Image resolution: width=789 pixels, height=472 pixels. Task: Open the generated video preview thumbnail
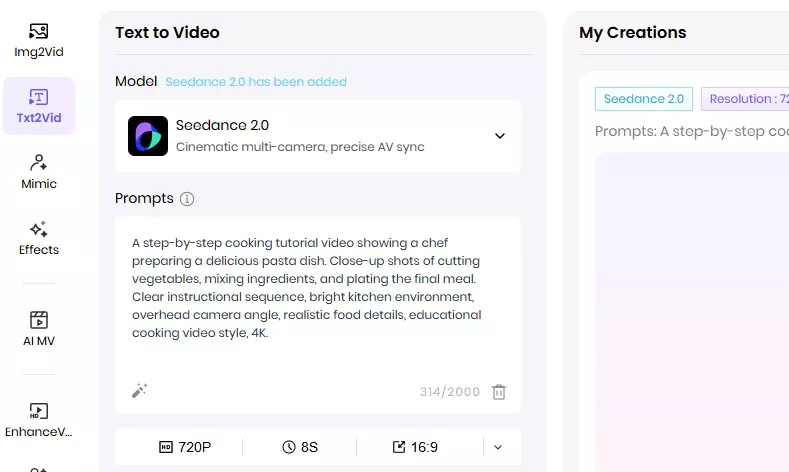tap(692, 312)
